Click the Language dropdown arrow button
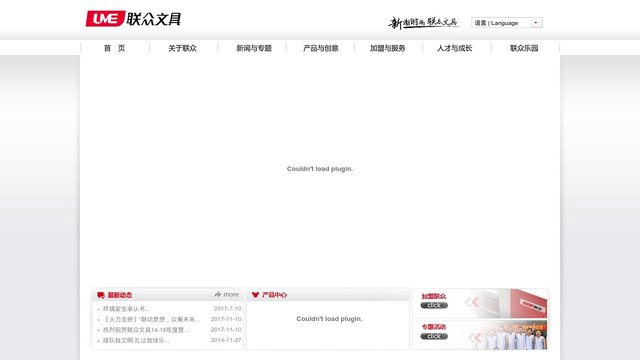This screenshot has width=640, height=360. [x=536, y=23]
